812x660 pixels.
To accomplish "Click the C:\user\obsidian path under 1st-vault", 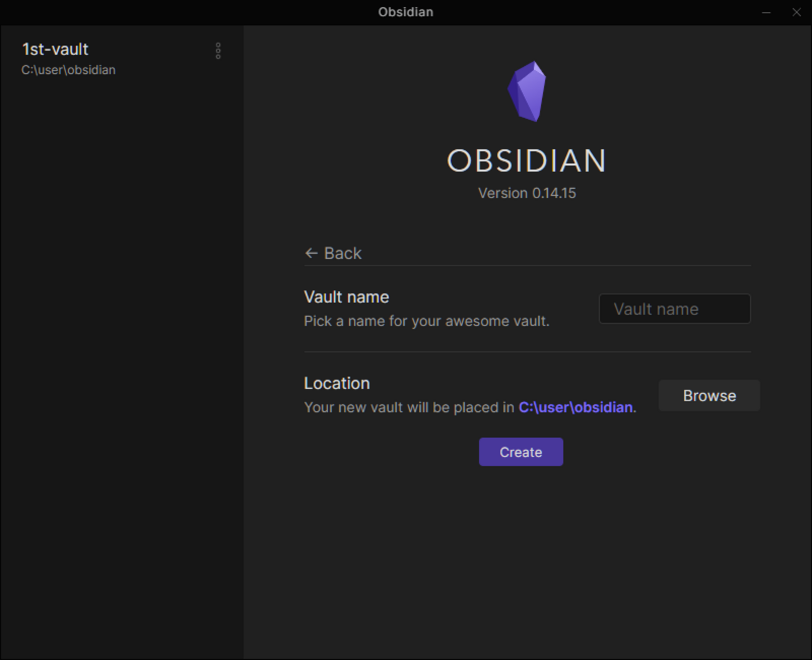I will (67, 70).
